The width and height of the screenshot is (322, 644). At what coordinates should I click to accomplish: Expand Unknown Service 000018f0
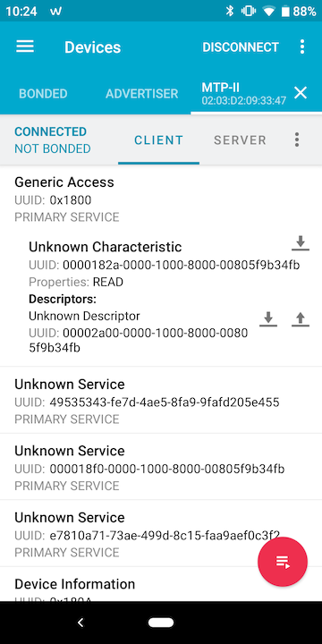161,467
